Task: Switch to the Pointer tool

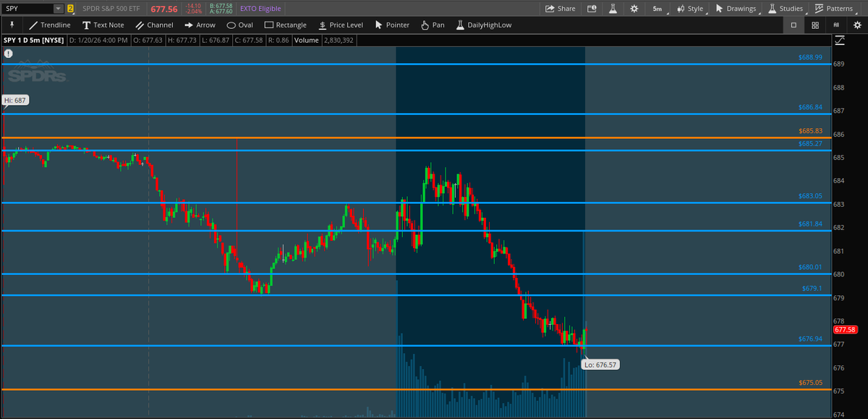Action: 391,25
